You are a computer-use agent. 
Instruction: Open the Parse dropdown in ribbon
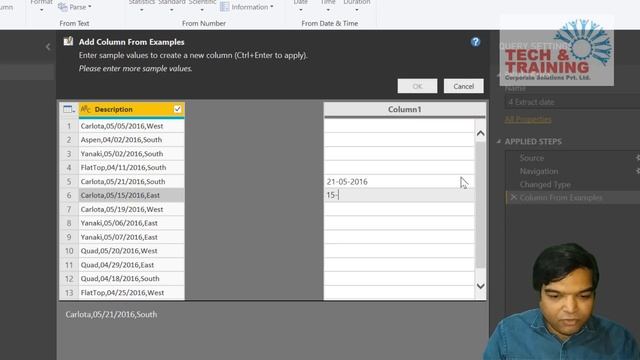[75, 7]
